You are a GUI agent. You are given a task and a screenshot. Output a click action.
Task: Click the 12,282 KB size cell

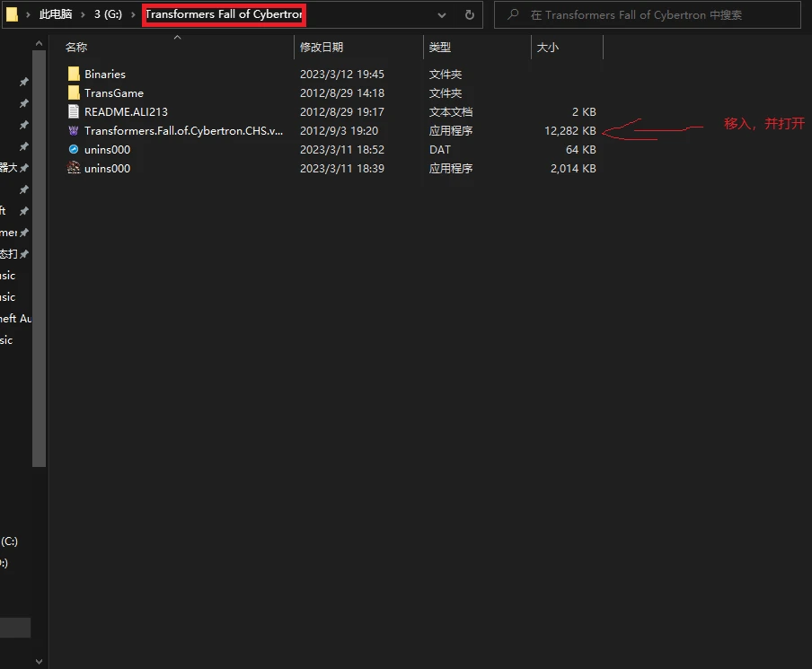[x=570, y=130]
